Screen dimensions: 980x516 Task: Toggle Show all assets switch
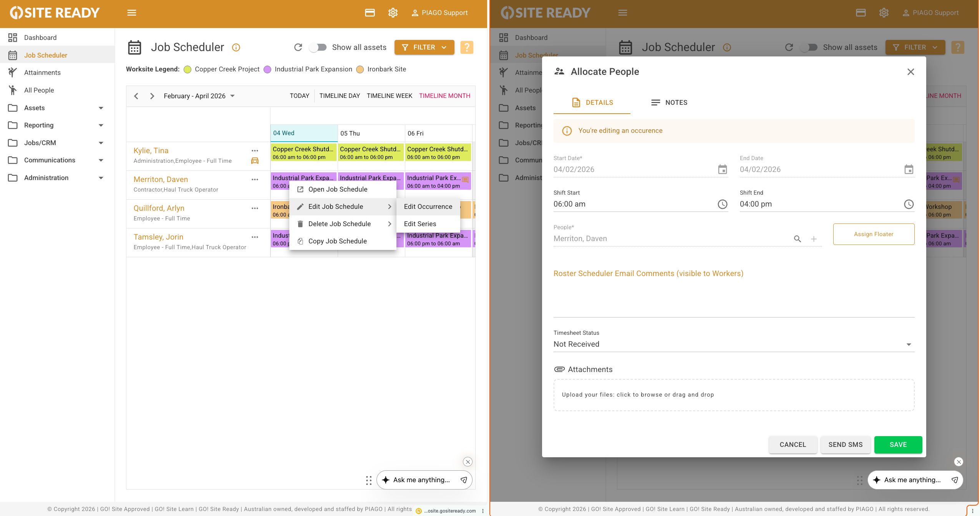pyautogui.click(x=318, y=47)
